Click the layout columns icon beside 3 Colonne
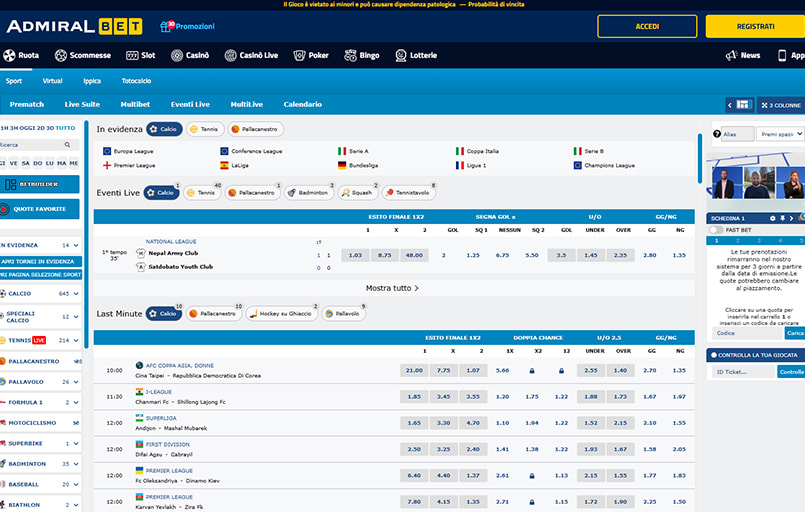This screenshot has width=805, height=512. tap(740, 105)
